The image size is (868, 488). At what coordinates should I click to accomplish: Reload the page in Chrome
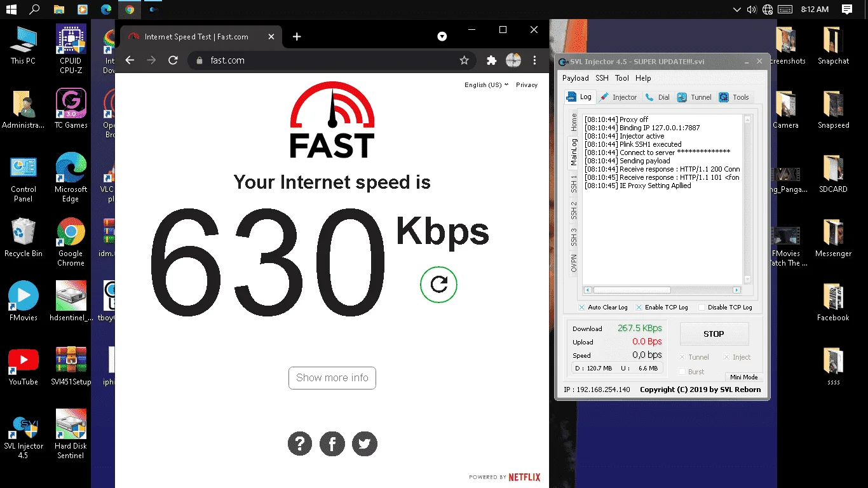pyautogui.click(x=173, y=60)
